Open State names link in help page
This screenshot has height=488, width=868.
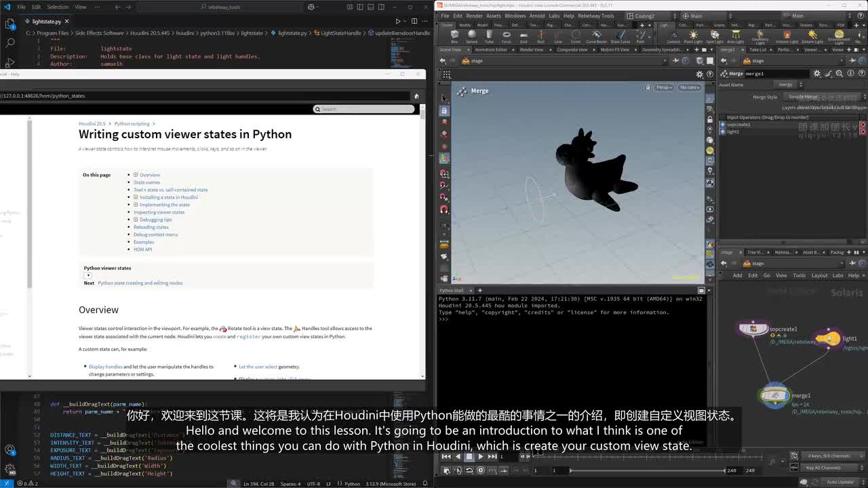pyautogui.click(x=146, y=182)
